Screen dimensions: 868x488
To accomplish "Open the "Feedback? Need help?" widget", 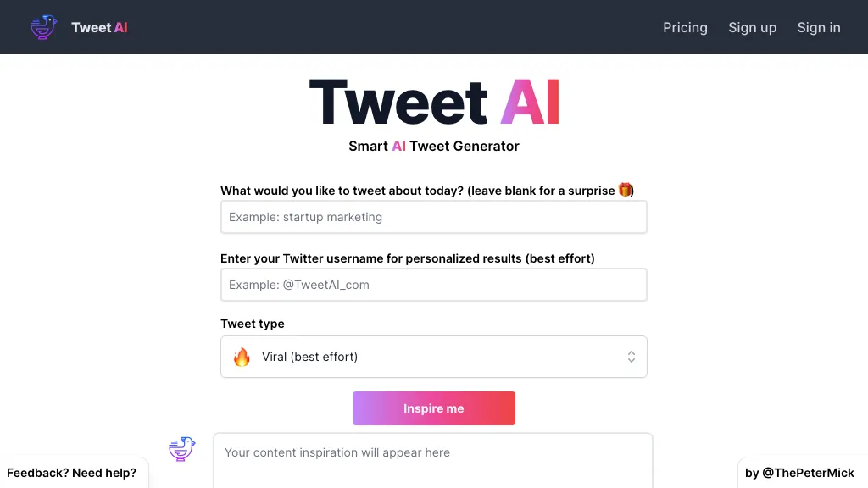I will pyautogui.click(x=72, y=473).
